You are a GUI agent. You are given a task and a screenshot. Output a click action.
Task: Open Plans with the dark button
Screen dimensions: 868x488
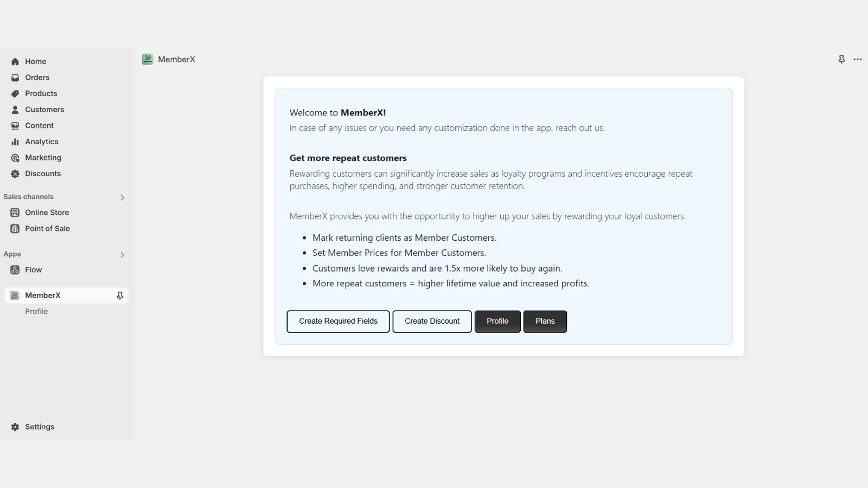coord(545,321)
